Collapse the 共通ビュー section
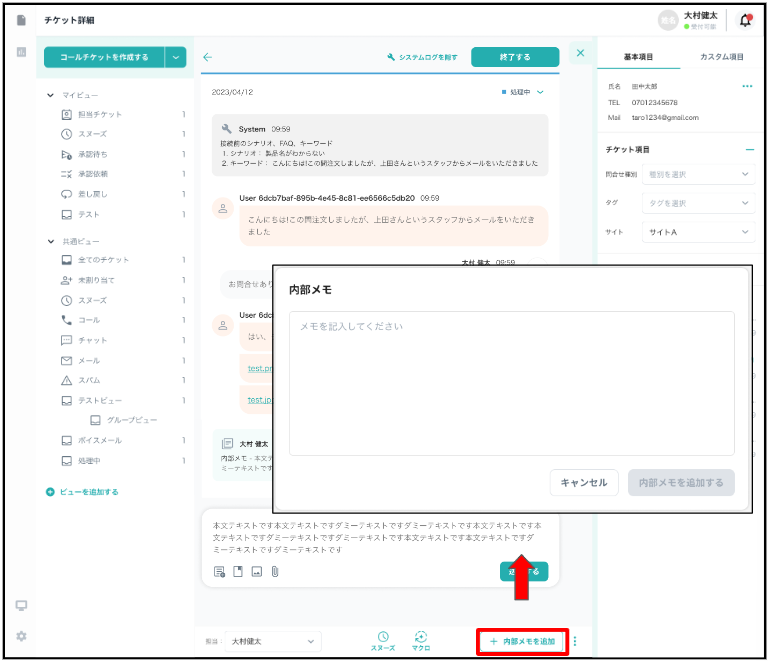This screenshot has height=661, width=768. [x=51, y=241]
